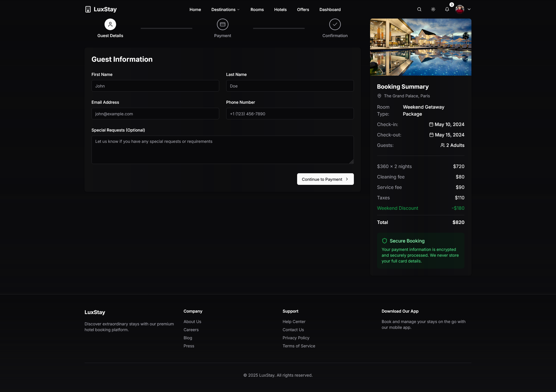Click 'May 15, 2024' check-out date

point(450,135)
